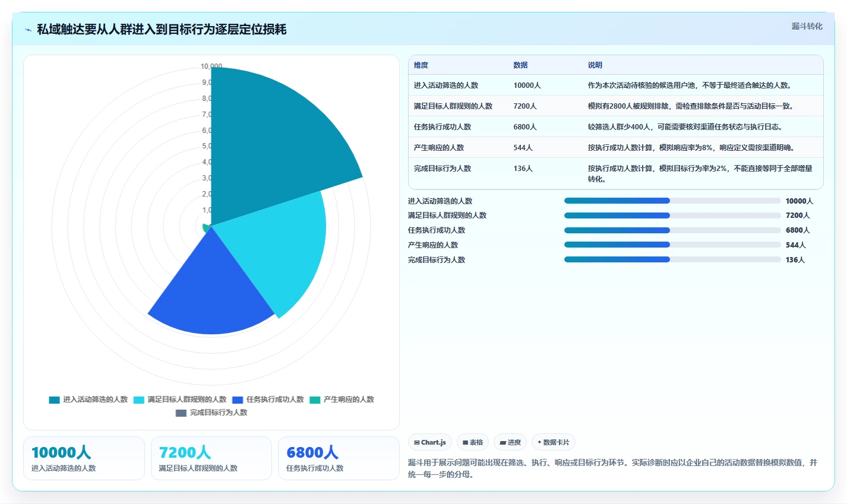This screenshot has width=847, height=504.
Task: Click table cell 7200人 in the data column
Action: 525,106
